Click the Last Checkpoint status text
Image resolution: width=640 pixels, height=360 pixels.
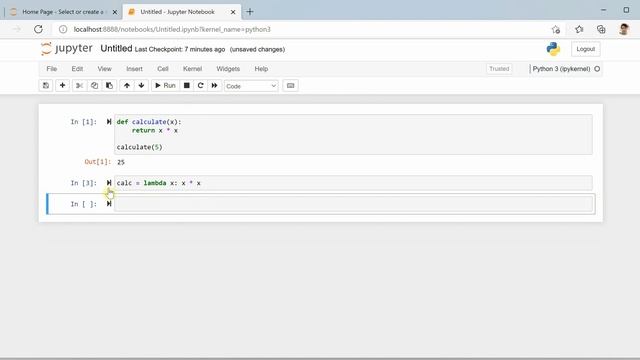click(x=180, y=49)
